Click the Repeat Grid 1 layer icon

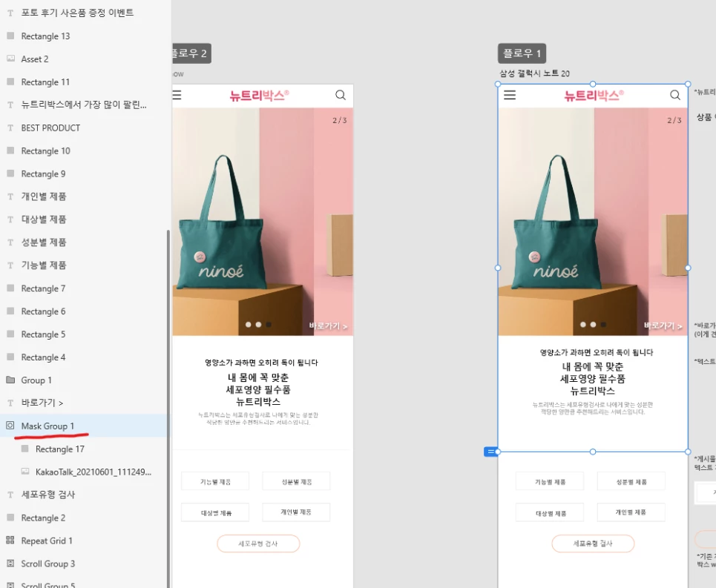pyautogui.click(x=10, y=540)
